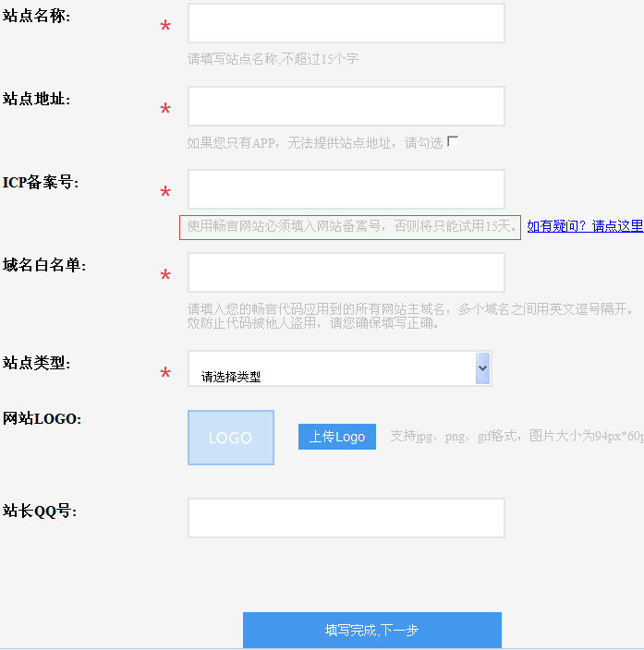Click into the ICP备案号 field
This screenshot has width=644, height=650.
346,189
